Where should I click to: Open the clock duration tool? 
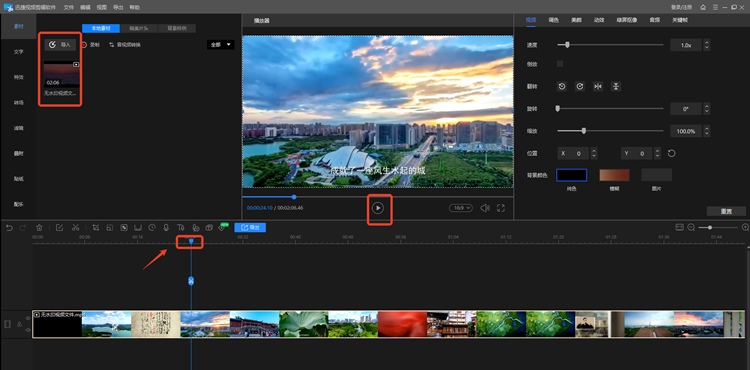pos(152,228)
